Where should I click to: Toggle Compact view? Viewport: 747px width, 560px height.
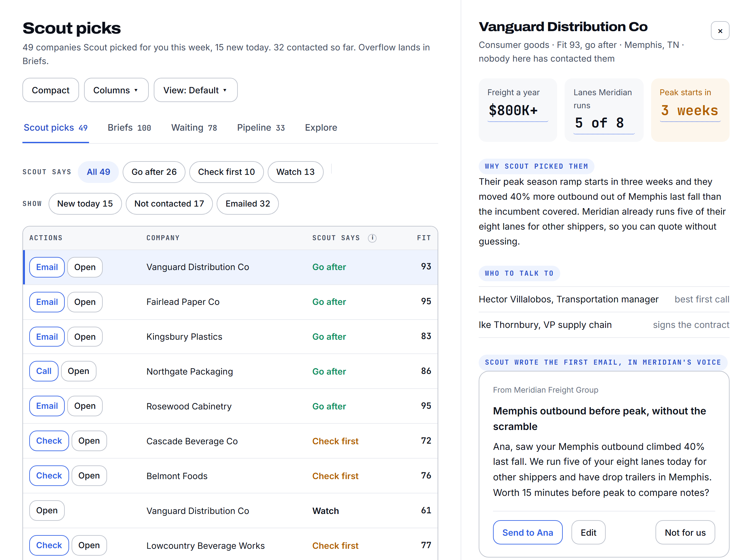pos(51,90)
